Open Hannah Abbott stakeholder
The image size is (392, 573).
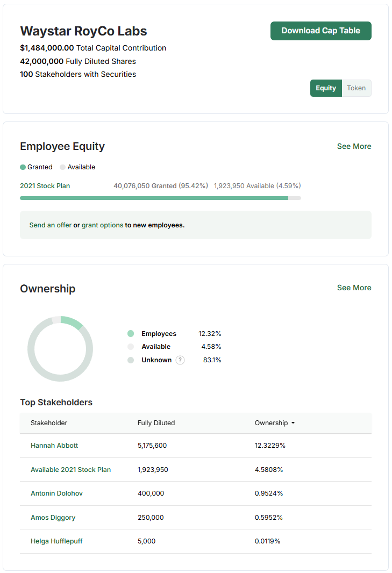54,446
